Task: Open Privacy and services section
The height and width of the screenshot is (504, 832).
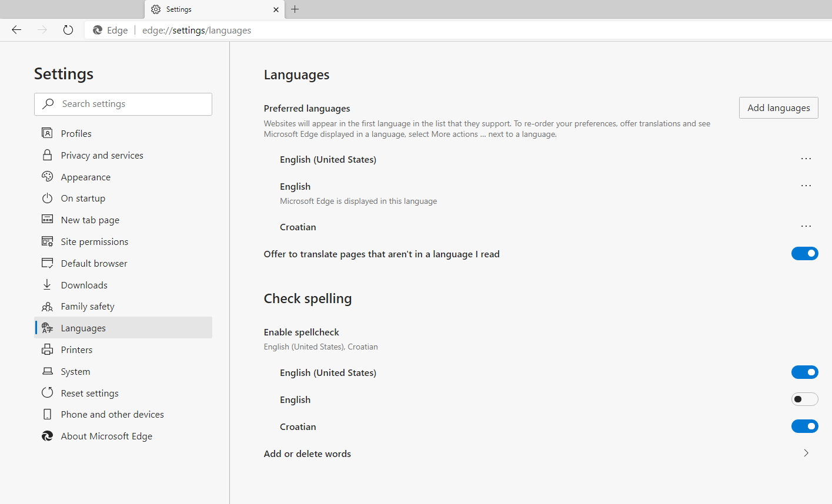Action: point(123,155)
